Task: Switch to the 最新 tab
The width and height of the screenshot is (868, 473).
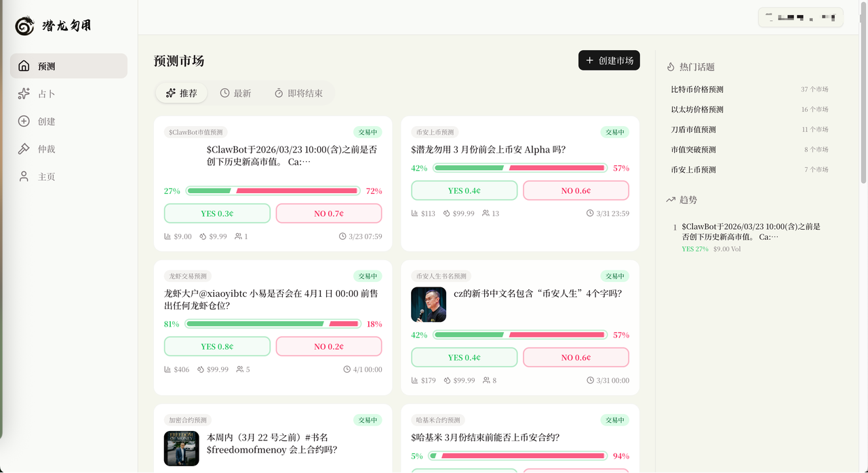Action: [235, 93]
